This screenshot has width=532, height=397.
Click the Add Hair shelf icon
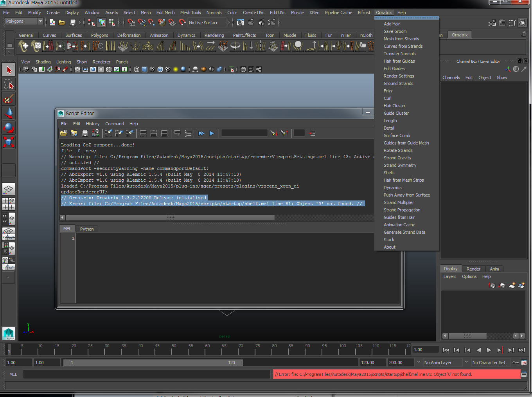(x=23, y=47)
